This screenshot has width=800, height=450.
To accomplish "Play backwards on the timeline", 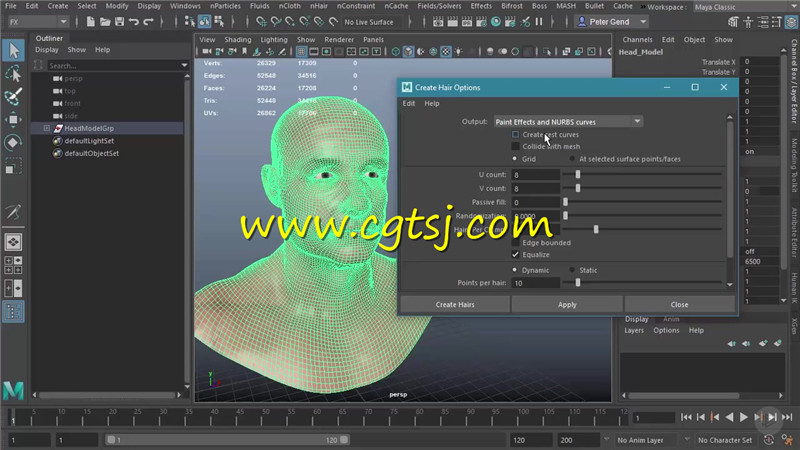I will click(730, 417).
